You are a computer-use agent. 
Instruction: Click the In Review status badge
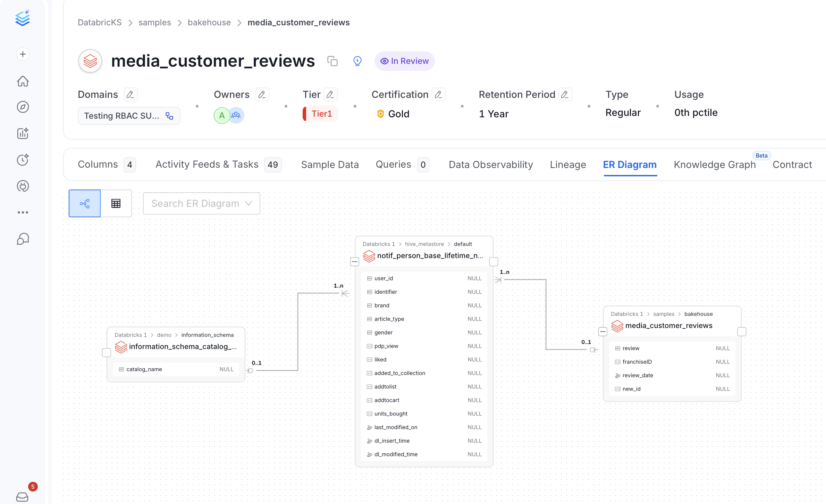404,61
